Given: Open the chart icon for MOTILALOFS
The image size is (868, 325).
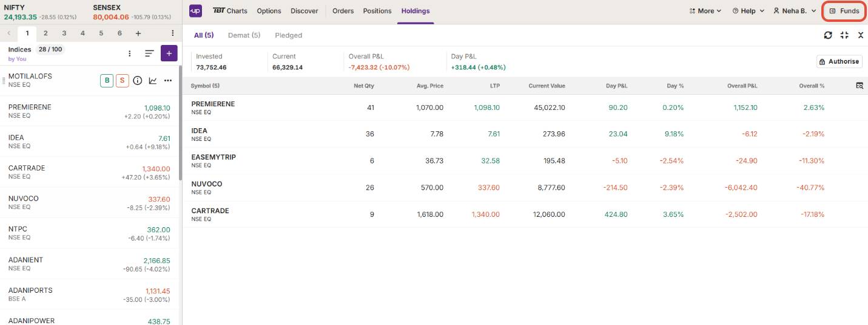Looking at the screenshot, I should pyautogui.click(x=153, y=81).
